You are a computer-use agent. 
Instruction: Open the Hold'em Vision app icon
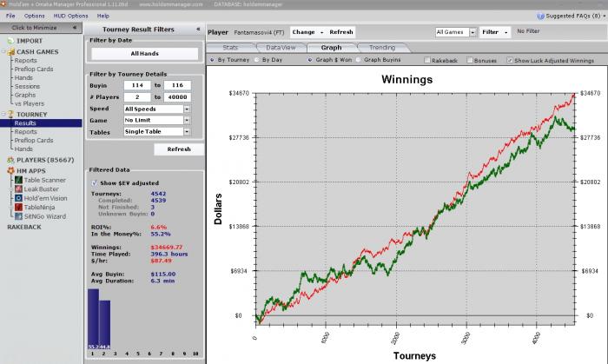click(18, 198)
